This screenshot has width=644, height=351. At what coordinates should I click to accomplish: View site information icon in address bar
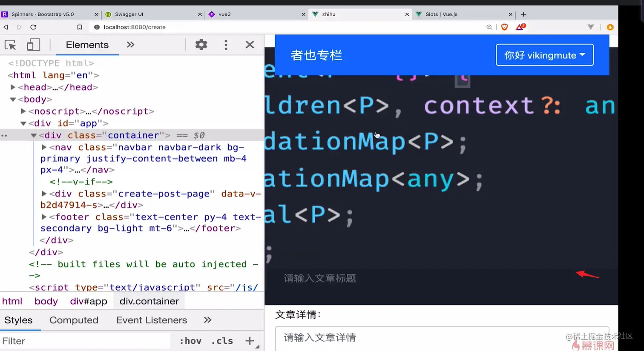pos(97,27)
